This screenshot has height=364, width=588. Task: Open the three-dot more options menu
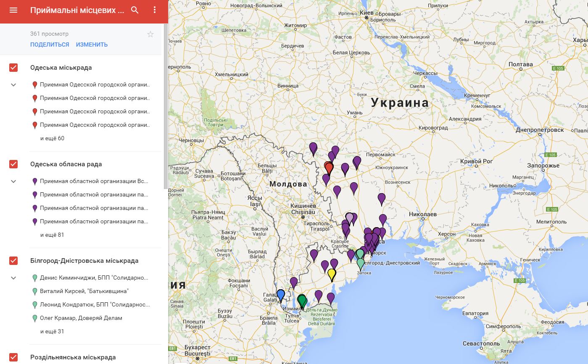pyautogui.click(x=155, y=10)
